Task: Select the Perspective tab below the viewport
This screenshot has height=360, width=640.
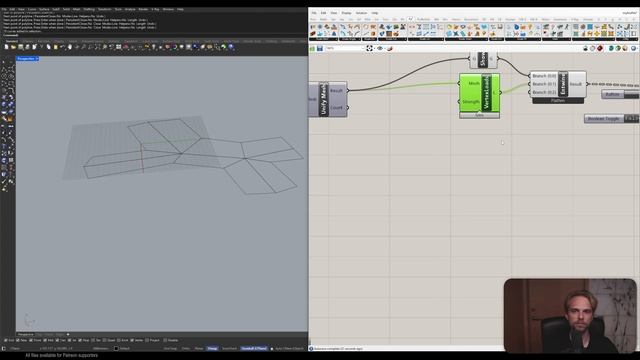Action: point(27,334)
